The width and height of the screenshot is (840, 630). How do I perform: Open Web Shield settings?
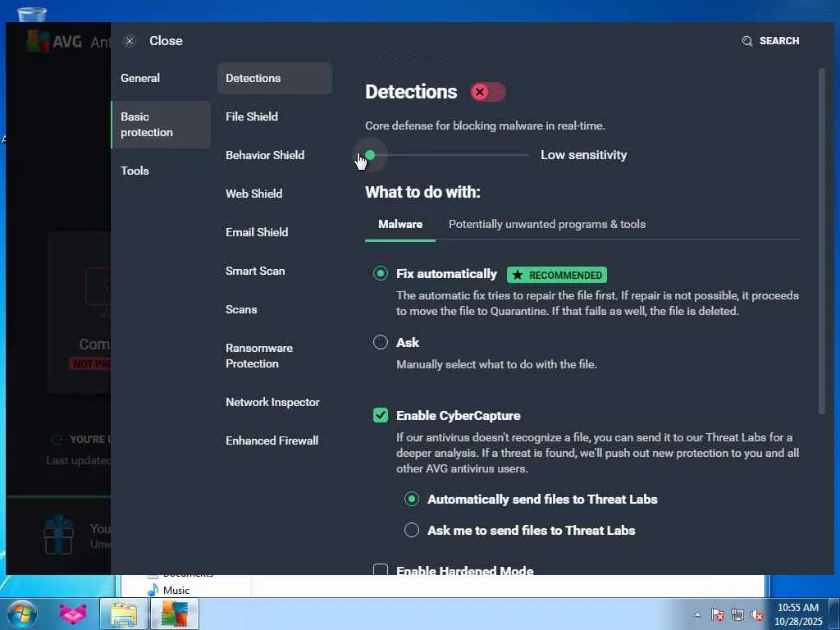pyautogui.click(x=254, y=194)
